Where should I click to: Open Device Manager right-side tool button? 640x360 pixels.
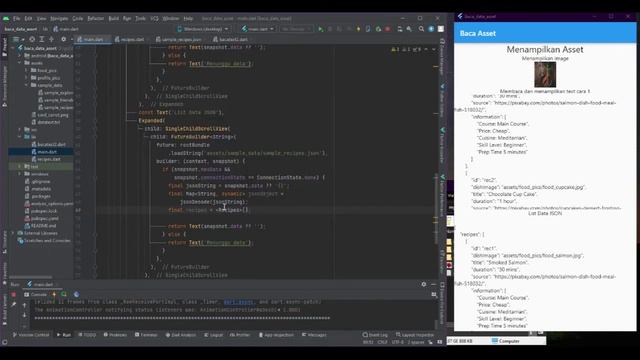[442, 56]
